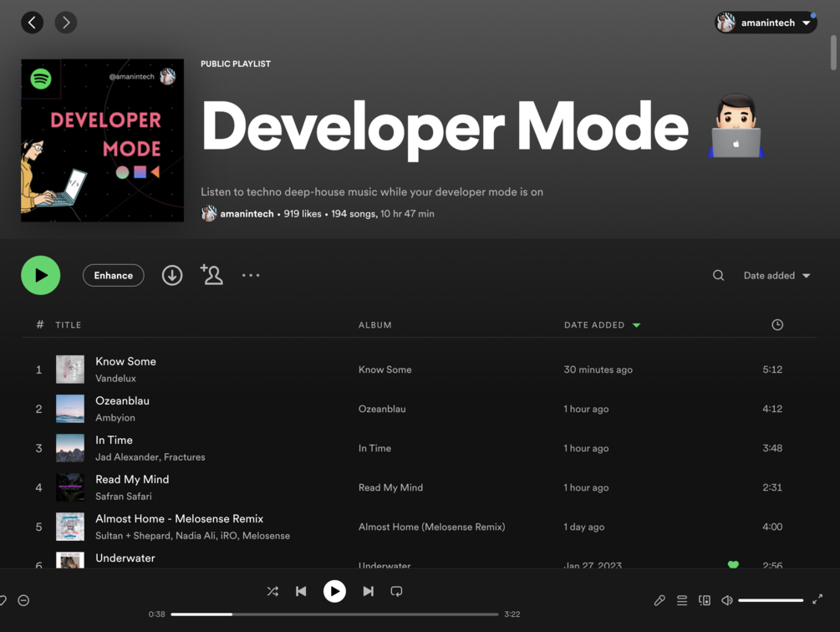The width and height of the screenshot is (840, 632).
Task: Skip to the next track
Action: (x=368, y=591)
